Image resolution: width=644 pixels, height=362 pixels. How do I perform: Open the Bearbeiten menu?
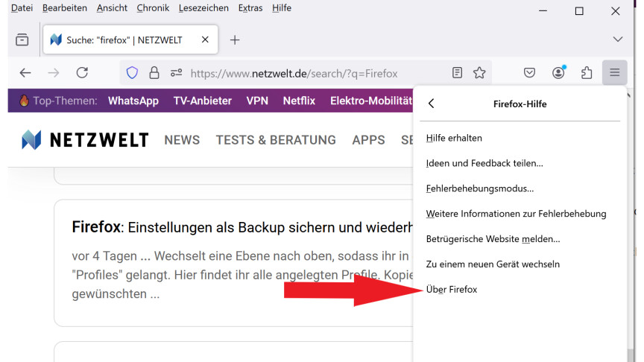(x=65, y=7)
